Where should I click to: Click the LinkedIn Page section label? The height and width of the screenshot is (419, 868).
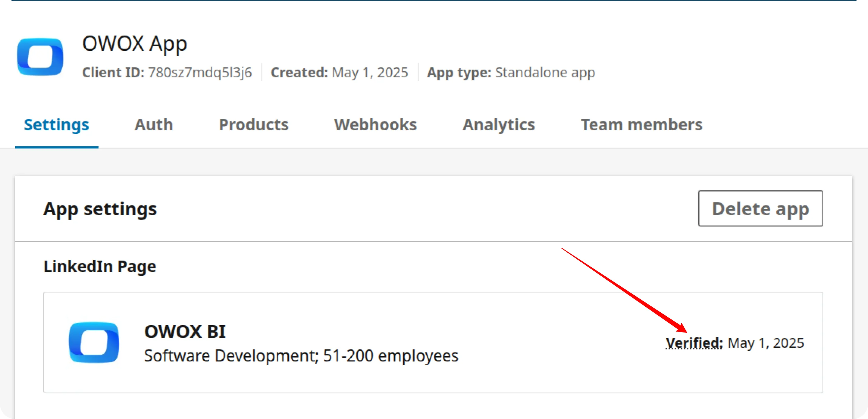point(100,266)
